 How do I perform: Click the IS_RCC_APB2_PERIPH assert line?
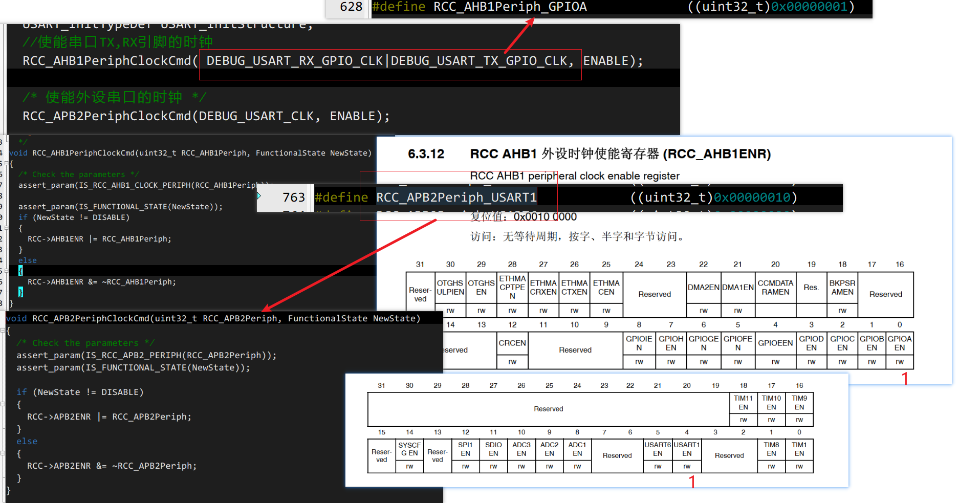click(x=146, y=355)
